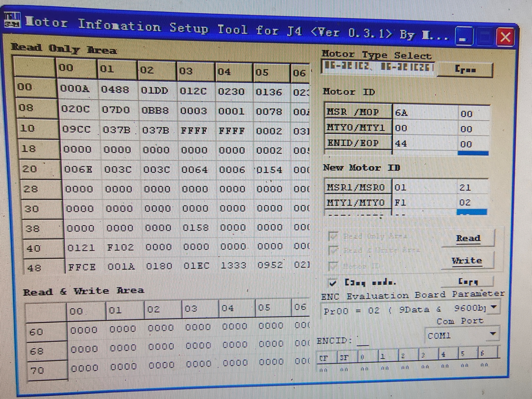Close the Motor Information Setup Tool window
This screenshot has height=399, width=532.
click(x=505, y=37)
